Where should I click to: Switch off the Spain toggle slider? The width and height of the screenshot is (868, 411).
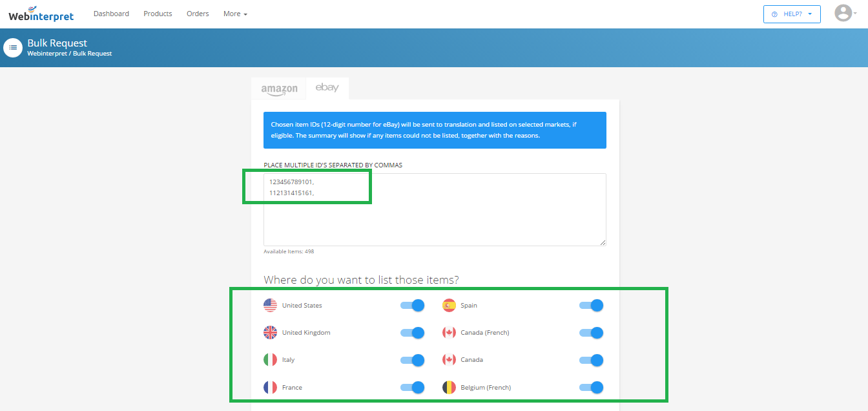[x=591, y=306]
